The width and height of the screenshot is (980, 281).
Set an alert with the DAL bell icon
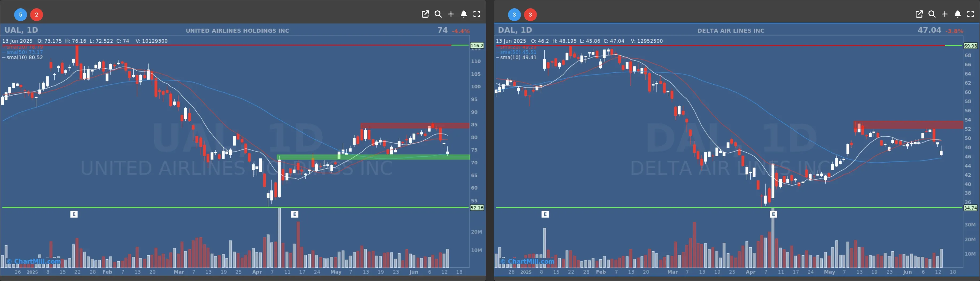957,14
